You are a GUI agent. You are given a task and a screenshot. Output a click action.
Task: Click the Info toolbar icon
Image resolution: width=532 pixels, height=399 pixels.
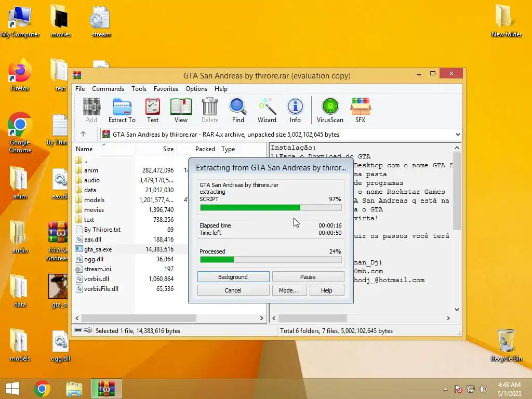tap(295, 110)
